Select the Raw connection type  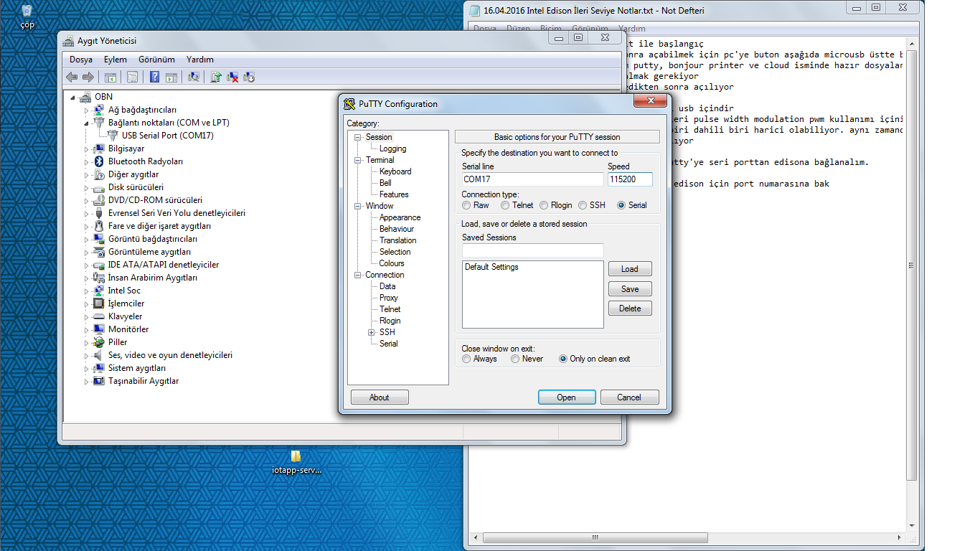point(466,205)
